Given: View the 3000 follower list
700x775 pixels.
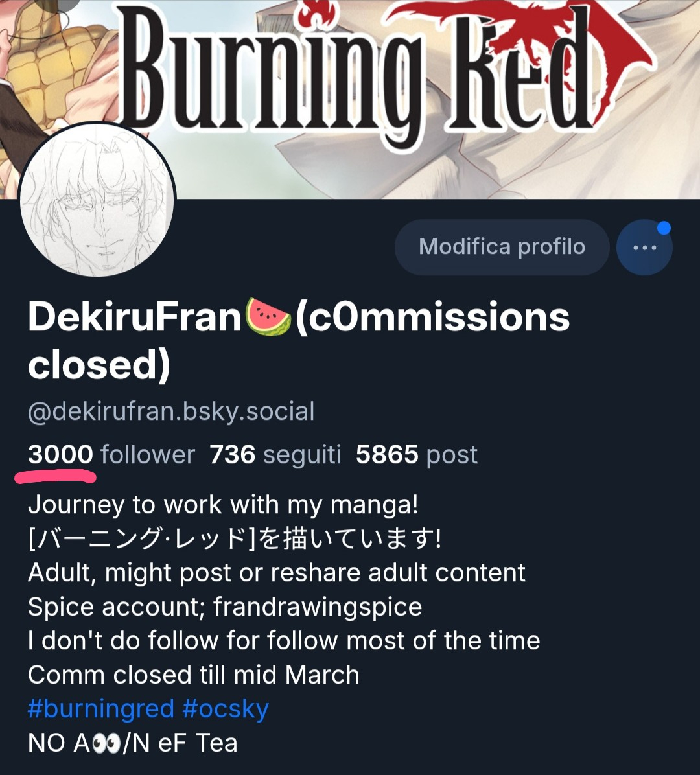Looking at the screenshot, I should pos(111,455).
